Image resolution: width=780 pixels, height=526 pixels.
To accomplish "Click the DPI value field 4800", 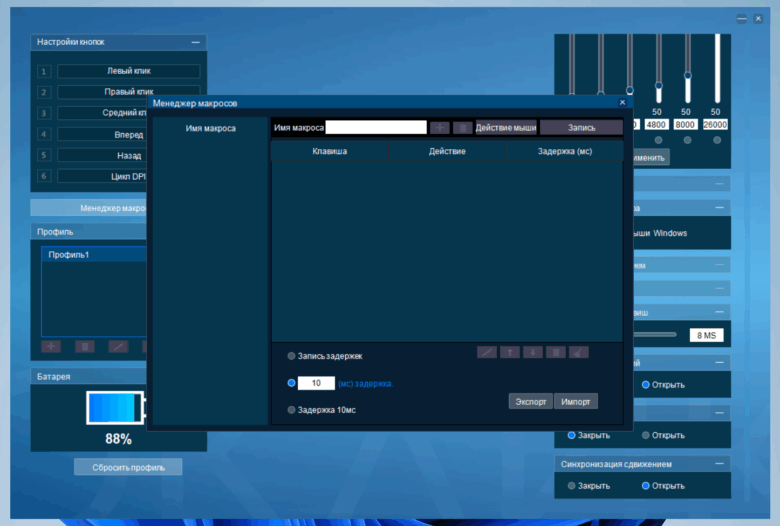I will tap(657, 125).
